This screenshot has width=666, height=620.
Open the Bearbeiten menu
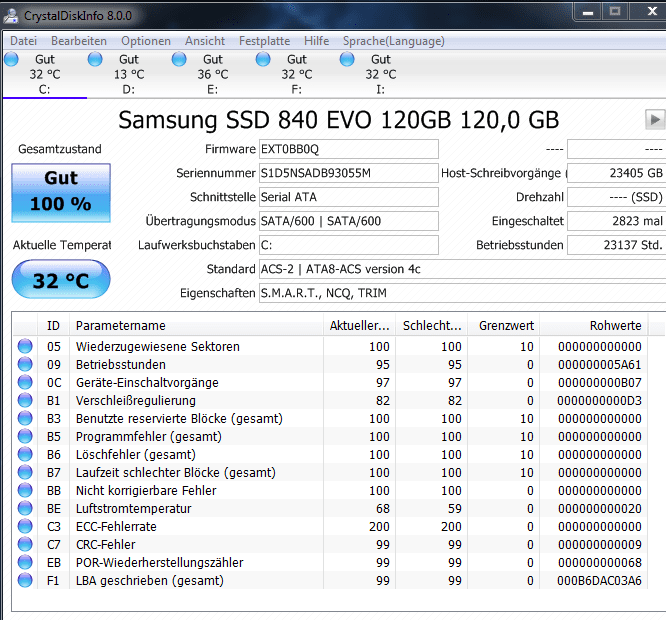point(79,41)
